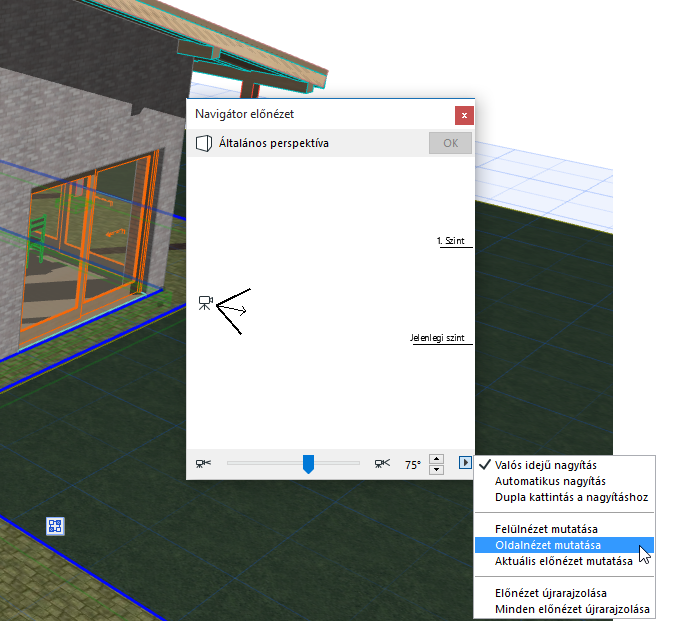Click the camera icon in the preview

(205, 303)
